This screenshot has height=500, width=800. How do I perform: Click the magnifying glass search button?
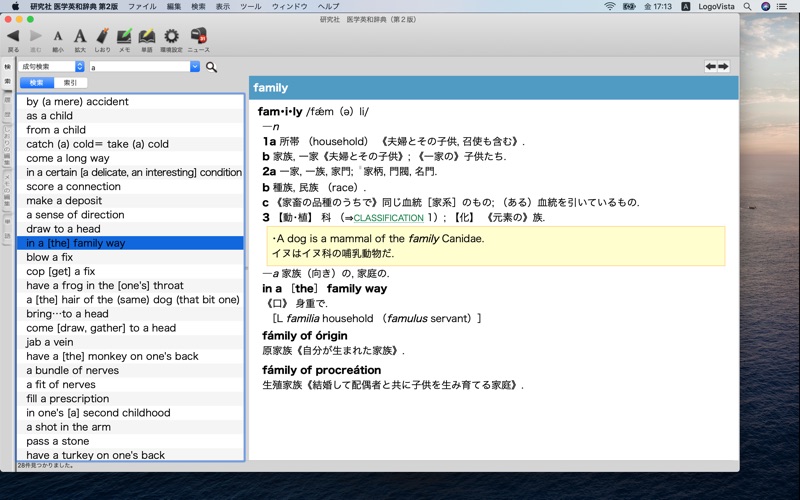tap(211, 67)
